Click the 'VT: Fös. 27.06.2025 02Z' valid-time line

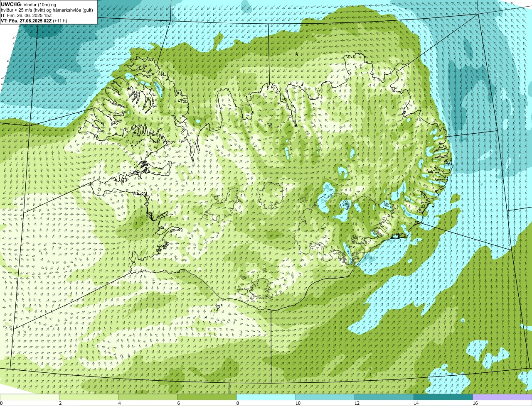coord(34,21)
